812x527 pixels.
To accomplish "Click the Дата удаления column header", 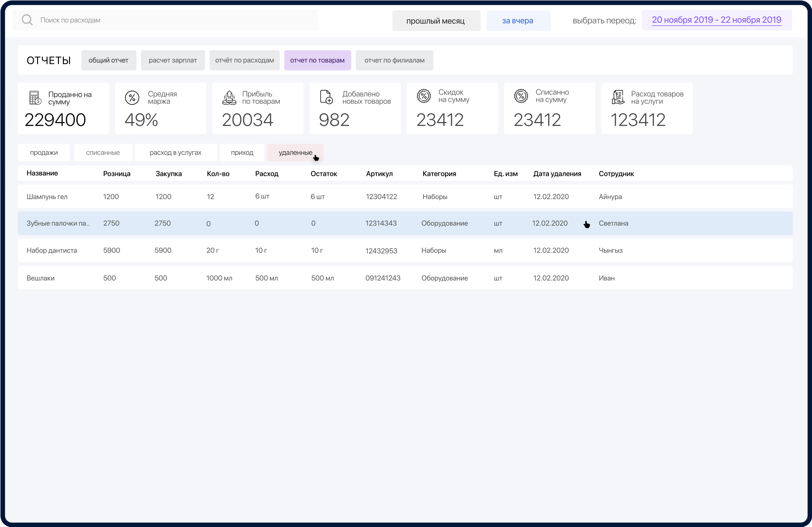I will (557, 173).
